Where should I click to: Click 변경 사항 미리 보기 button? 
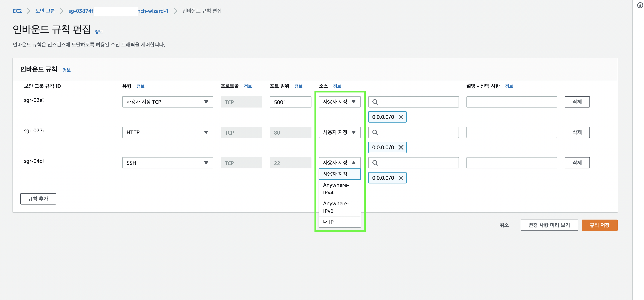(x=549, y=225)
